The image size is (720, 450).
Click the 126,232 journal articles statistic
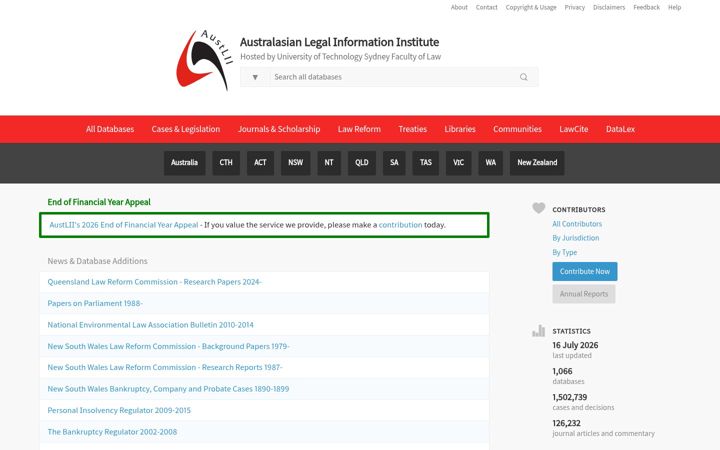coord(566,423)
